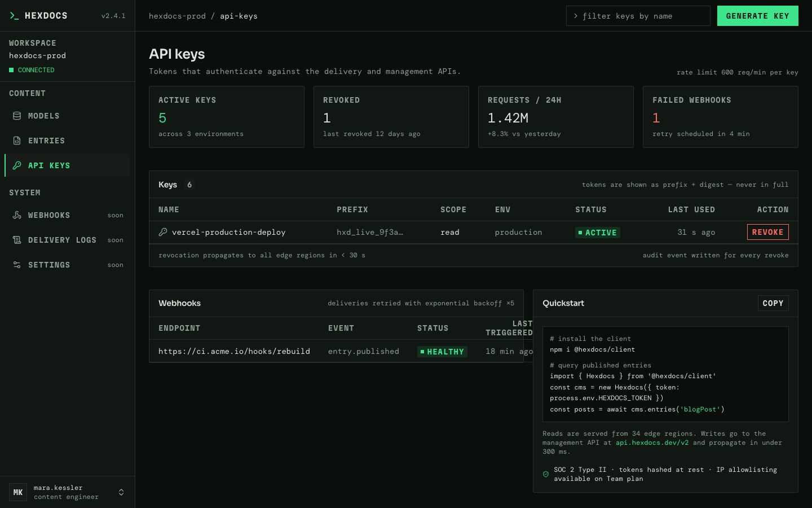
Task: Focus the filter keys by name field
Action: click(638, 16)
